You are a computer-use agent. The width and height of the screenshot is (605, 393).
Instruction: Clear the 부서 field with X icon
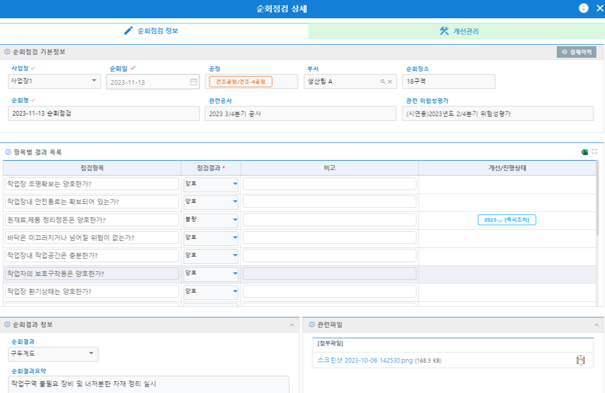coord(390,82)
